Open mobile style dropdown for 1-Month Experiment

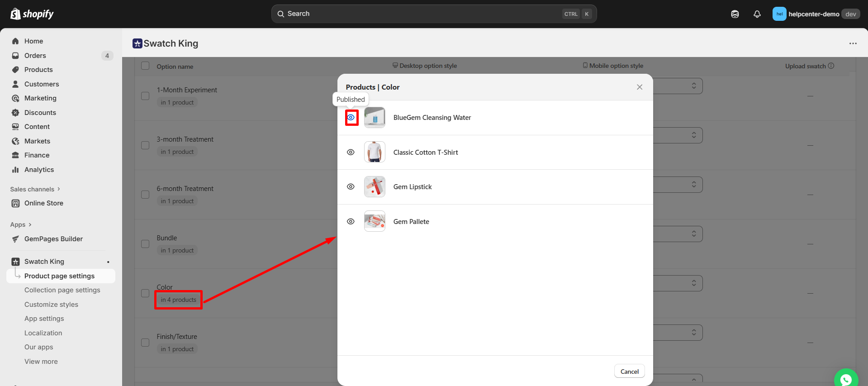pyautogui.click(x=678, y=86)
